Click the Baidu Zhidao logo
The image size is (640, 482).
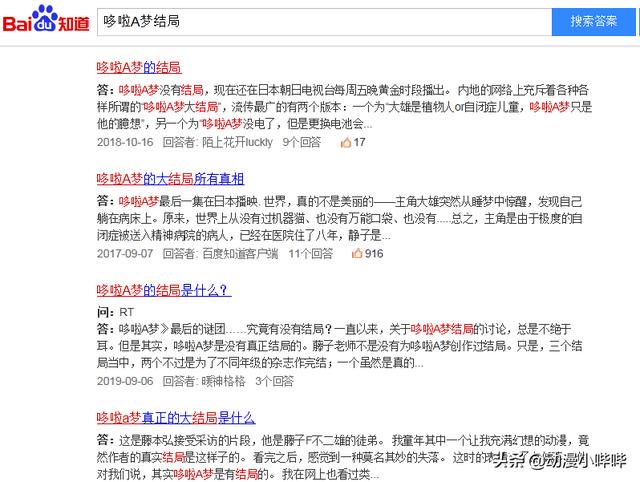[x=46, y=20]
